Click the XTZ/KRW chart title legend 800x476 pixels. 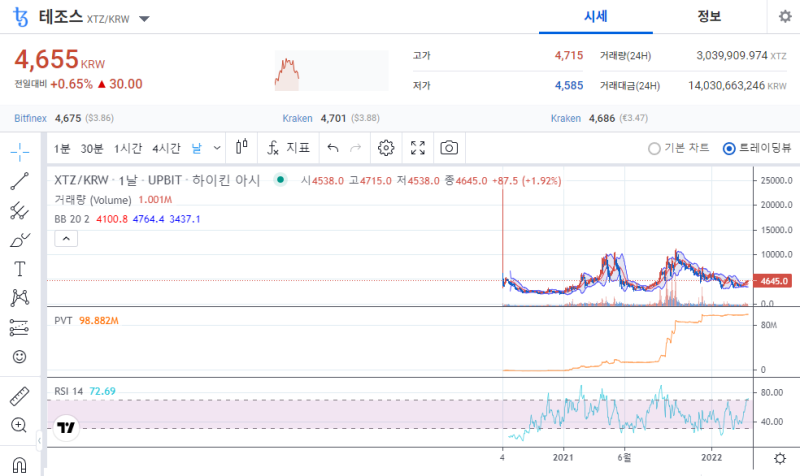tap(157, 180)
